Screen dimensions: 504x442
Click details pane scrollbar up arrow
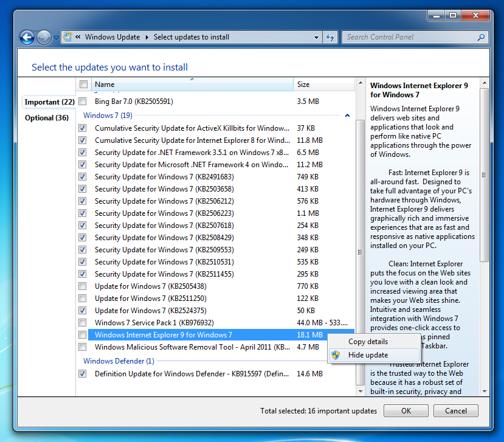click(485, 83)
